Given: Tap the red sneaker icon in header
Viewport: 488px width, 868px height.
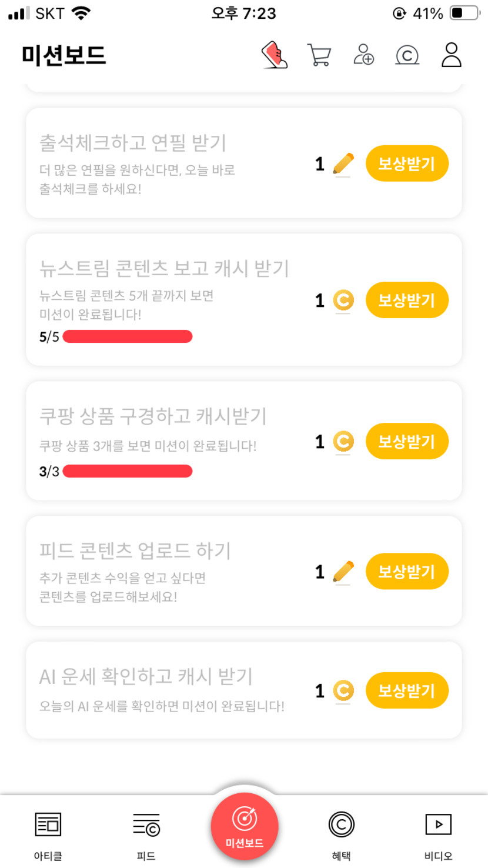Looking at the screenshot, I should (275, 55).
